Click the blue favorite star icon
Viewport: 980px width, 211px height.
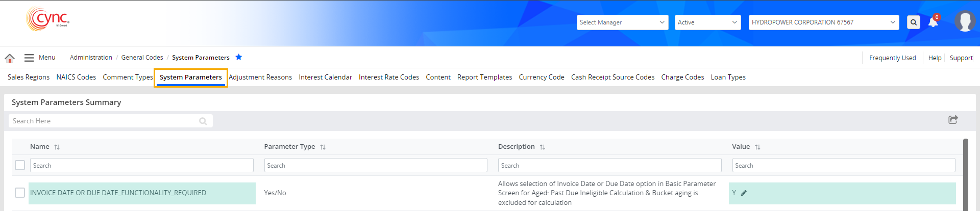click(238, 57)
